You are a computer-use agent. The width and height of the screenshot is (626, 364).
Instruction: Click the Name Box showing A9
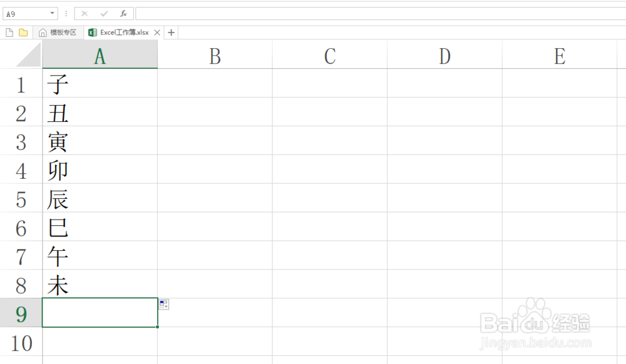(x=25, y=13)
